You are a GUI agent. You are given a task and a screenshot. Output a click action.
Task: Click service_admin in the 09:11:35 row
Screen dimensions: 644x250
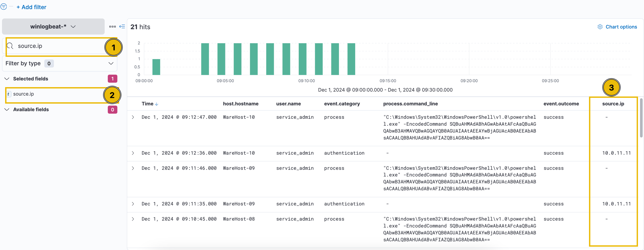[295, 204]
